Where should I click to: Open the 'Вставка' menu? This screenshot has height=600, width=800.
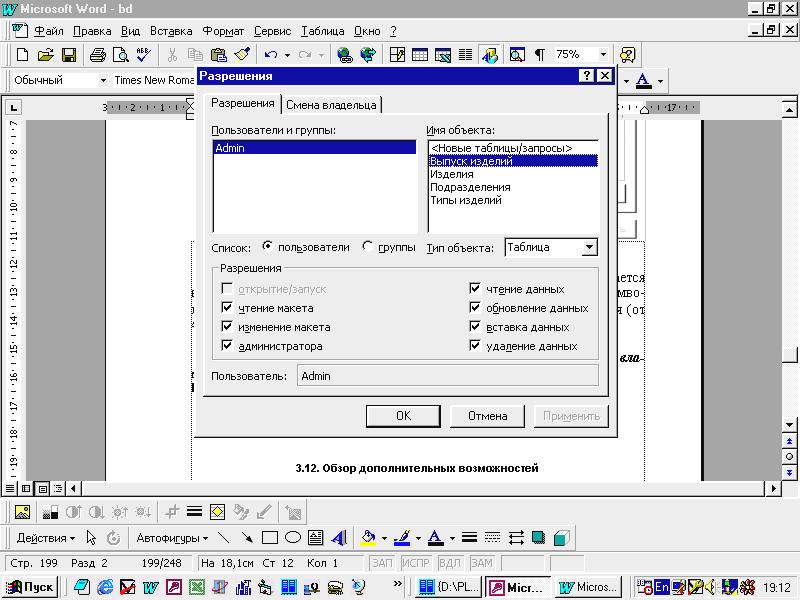tap(171, 31)
